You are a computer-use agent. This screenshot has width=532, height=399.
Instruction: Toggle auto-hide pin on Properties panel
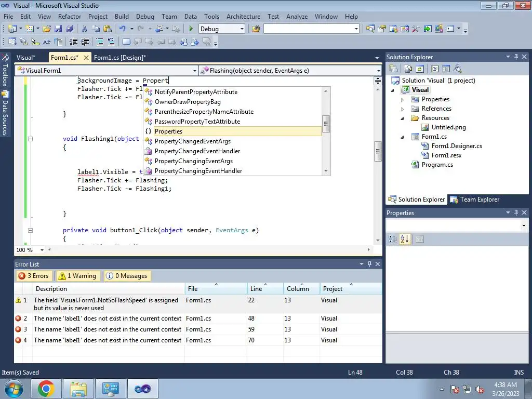(x=516, y=212)
